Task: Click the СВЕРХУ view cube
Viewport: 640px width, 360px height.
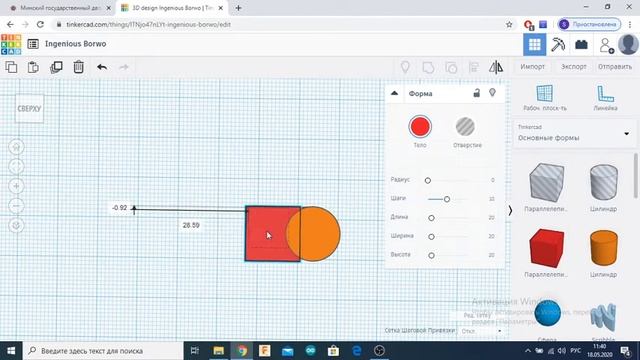Action: [x=29, y=109]
